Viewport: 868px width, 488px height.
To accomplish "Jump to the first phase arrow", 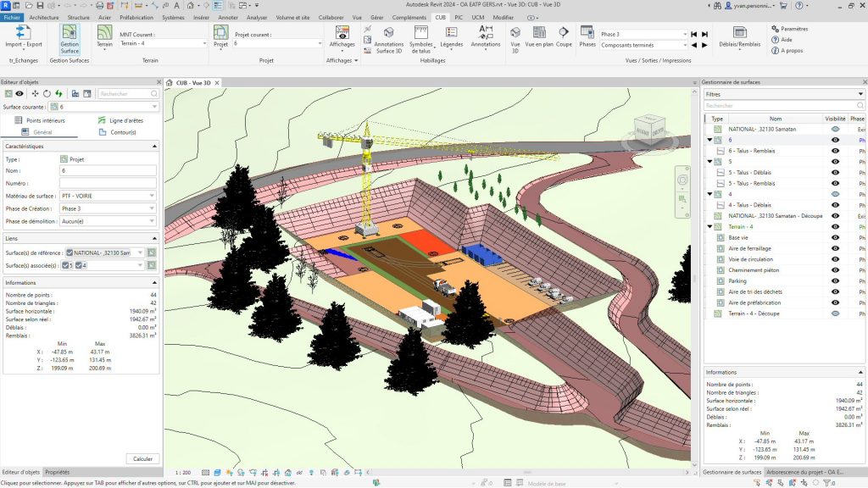I will pos(693,34).
